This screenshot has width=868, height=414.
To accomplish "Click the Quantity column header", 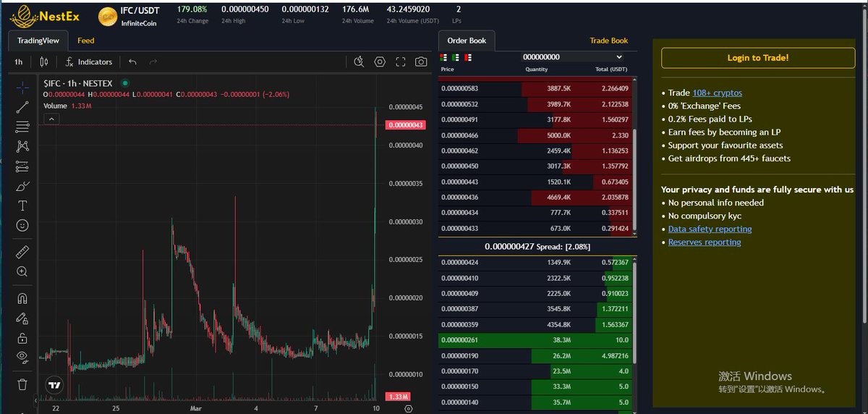I will pos(536,69).
